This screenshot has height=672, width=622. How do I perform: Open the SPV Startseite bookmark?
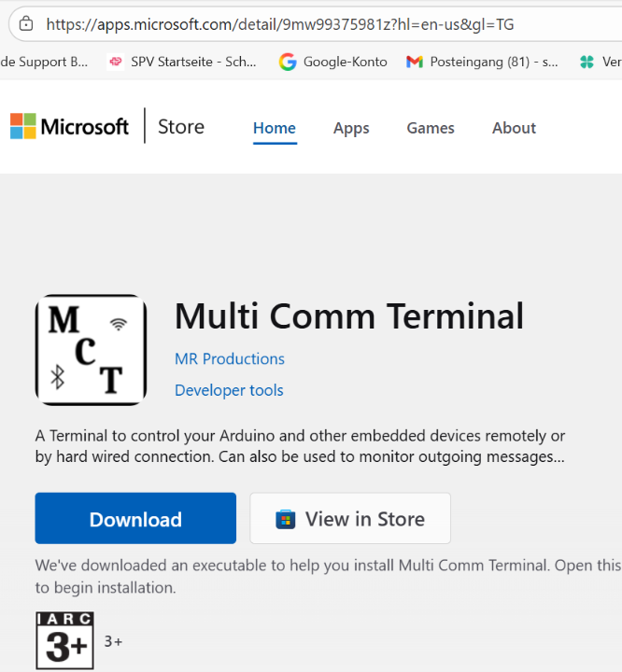[181, 62]
